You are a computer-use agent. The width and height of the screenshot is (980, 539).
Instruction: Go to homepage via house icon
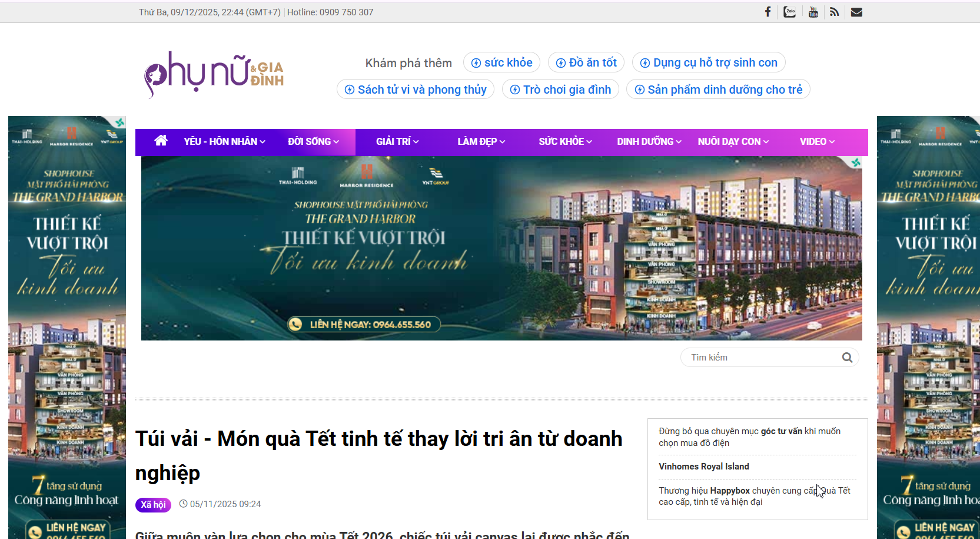coord(161,141)
